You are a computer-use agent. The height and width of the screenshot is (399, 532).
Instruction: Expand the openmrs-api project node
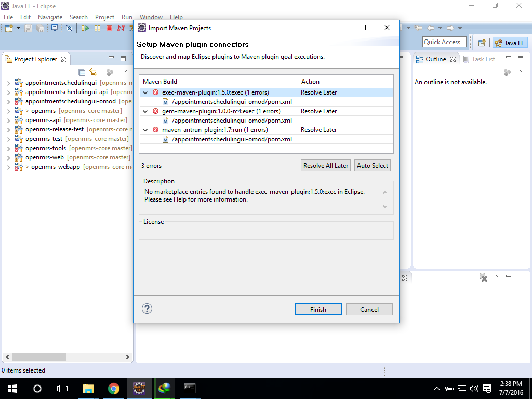[8, 120]
